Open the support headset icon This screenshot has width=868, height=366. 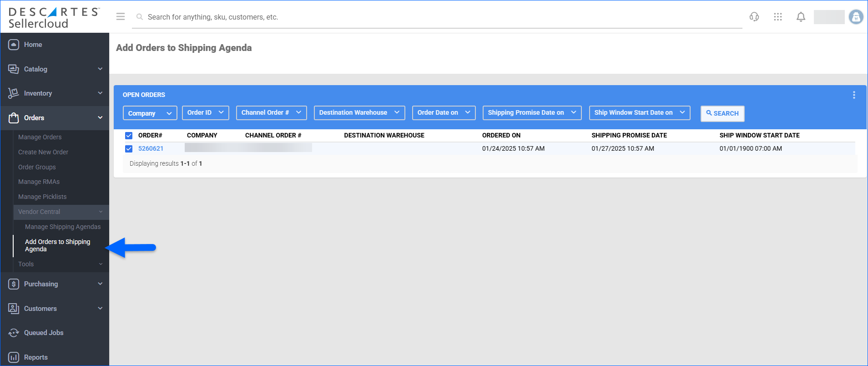(754, 17)
